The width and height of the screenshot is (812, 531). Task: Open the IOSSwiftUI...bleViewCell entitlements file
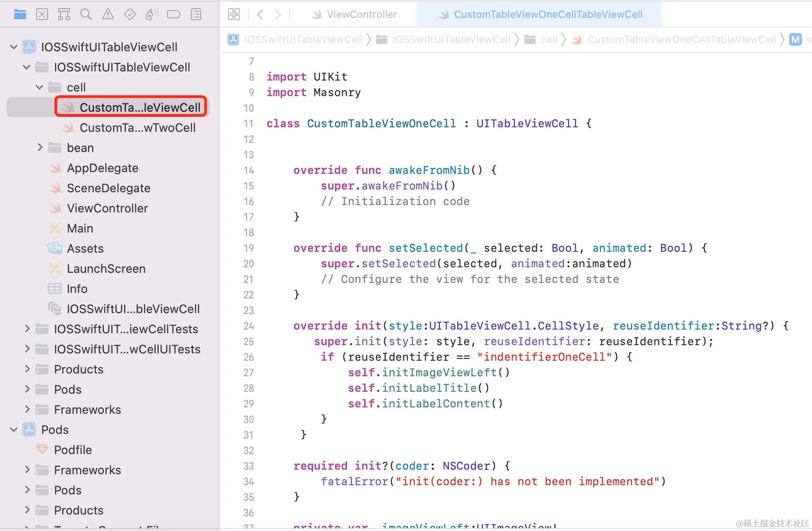(x=133, y=309)
